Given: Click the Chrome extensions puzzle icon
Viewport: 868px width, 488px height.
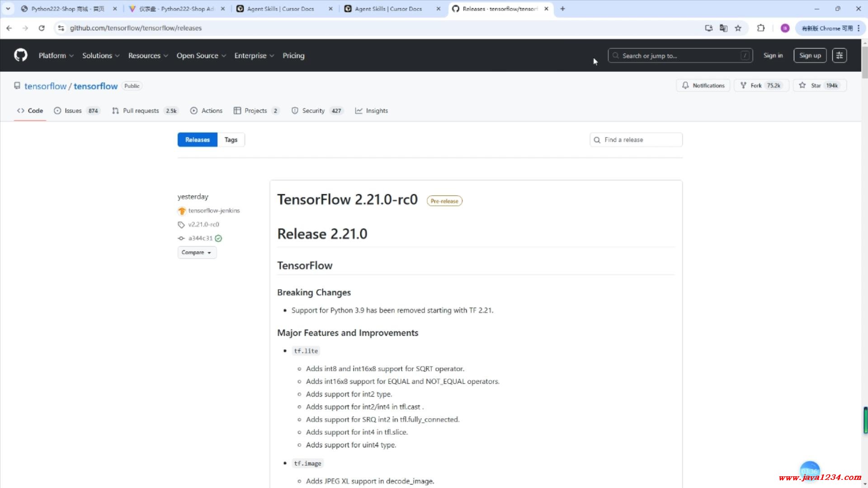Looking at the screenshot, I should point(761,28).
